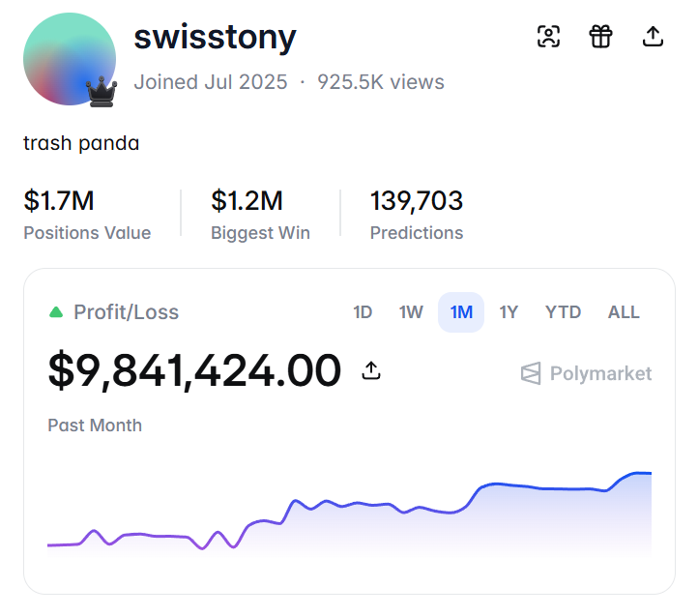Click the gift box icon
Image resolution: width=698 pixels, height=616 pixels.
[600, 36]
